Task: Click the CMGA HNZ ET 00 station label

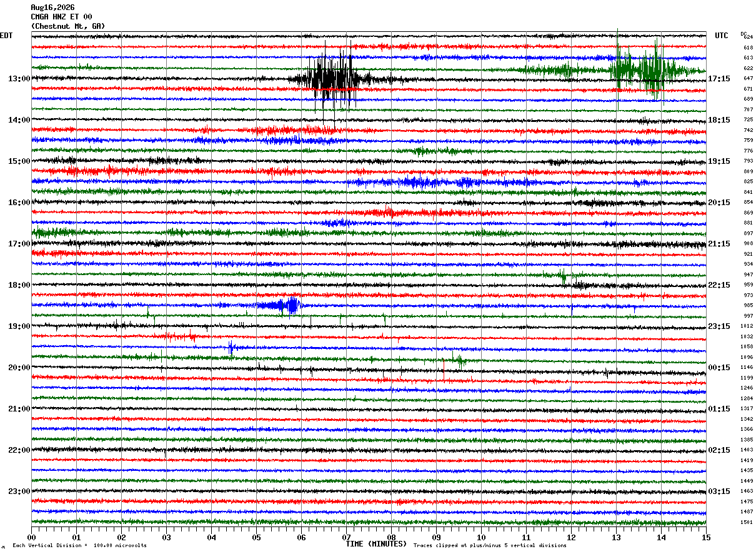Action: 61,17
